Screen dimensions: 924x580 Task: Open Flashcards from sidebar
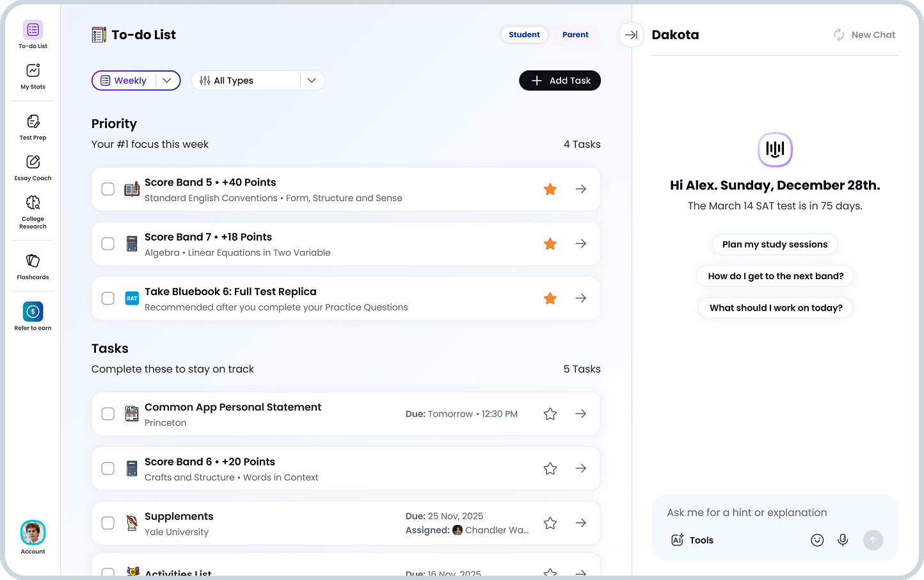[x=33, y=266]
